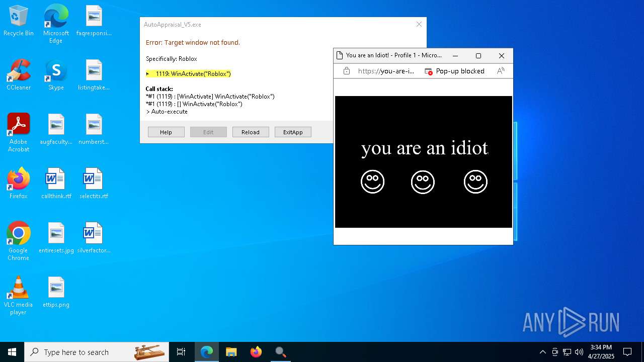The width and height of the screenshot is (644, 362).
Task: Launch the VLC media player shortcut
Action: (x=19, y=296)
